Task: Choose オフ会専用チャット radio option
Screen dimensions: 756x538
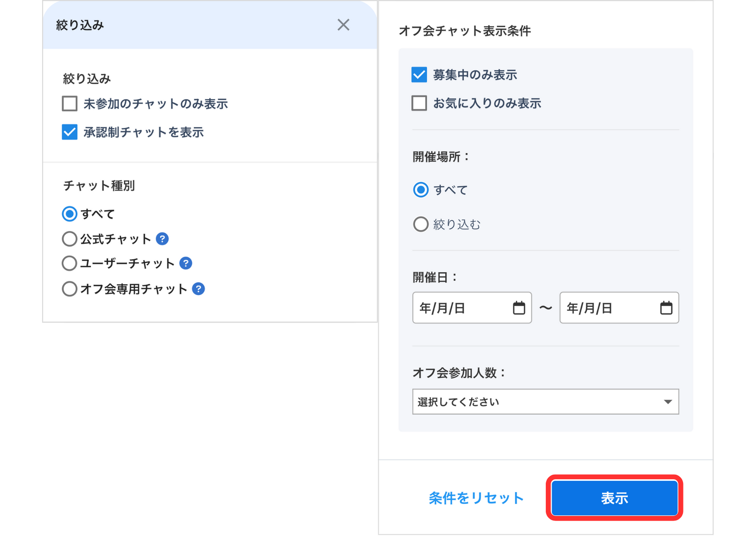Action: coord(70,289)
